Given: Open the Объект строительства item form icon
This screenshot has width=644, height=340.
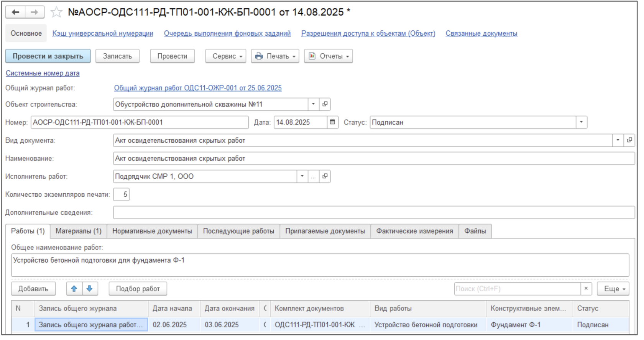Looking at the screenshot, I should (325, 104).
